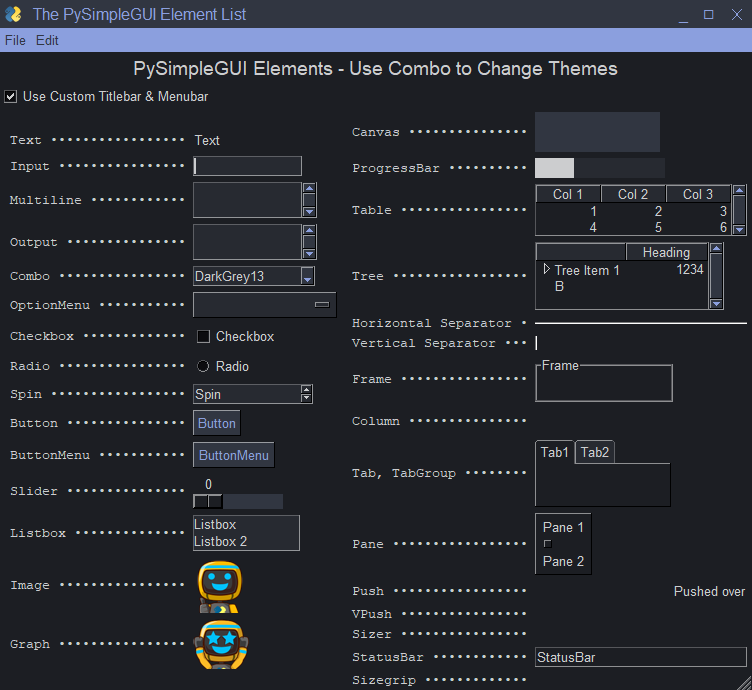Click the star-eyed robot Graph picture
752x690 pixels.
[220, 645]
